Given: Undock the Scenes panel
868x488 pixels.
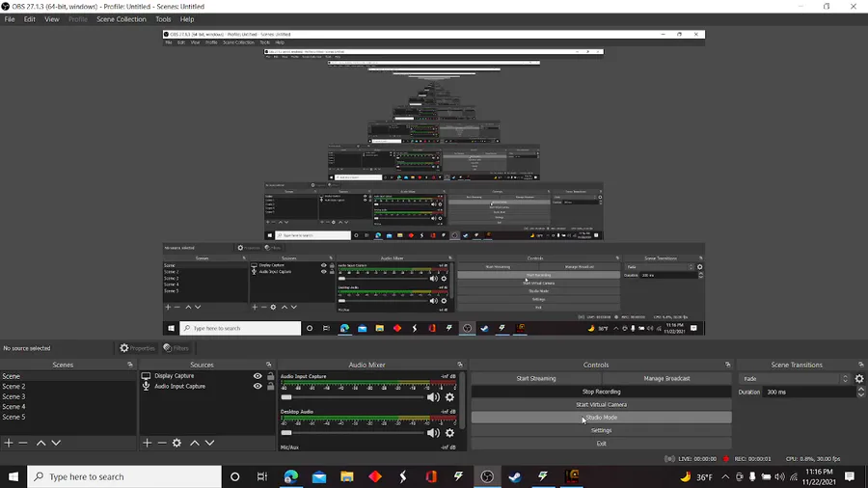Looking at the screenshot, I should point(130,365).
